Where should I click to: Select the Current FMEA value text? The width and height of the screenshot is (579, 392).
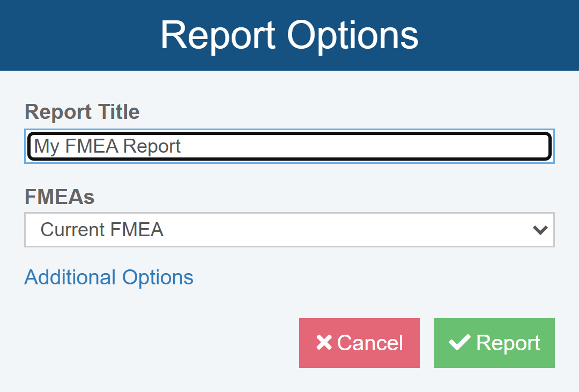(102, 230)
